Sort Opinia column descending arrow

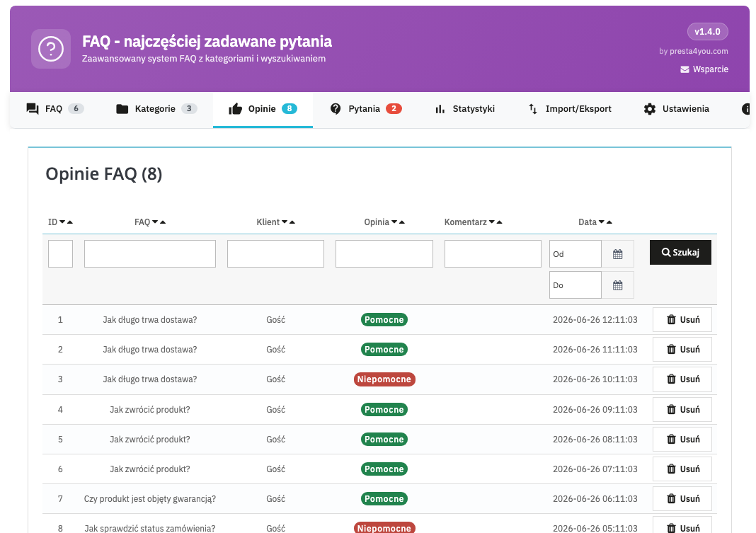coord(394,222)
